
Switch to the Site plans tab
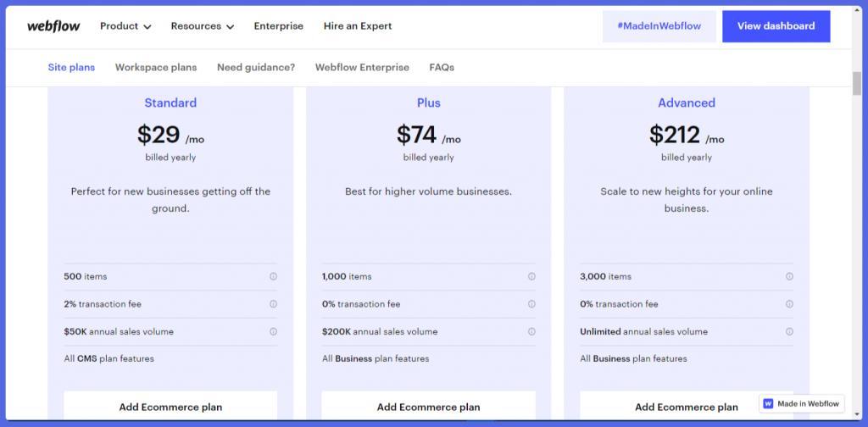pos(71,68)
